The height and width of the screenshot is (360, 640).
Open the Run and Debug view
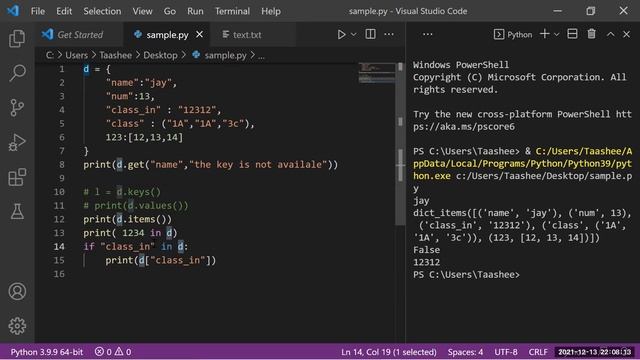pyautogui.click(x=17, y=142)
